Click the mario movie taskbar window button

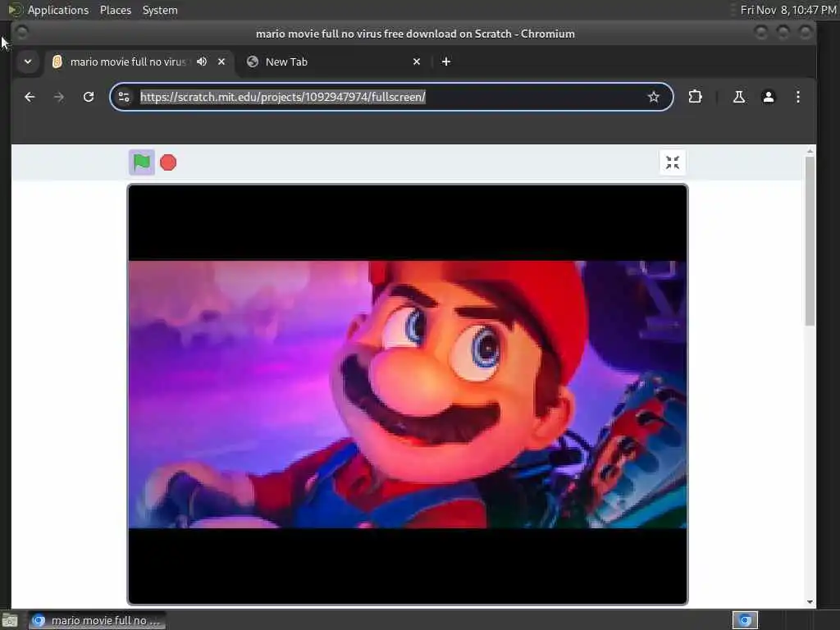coord(97,620)
